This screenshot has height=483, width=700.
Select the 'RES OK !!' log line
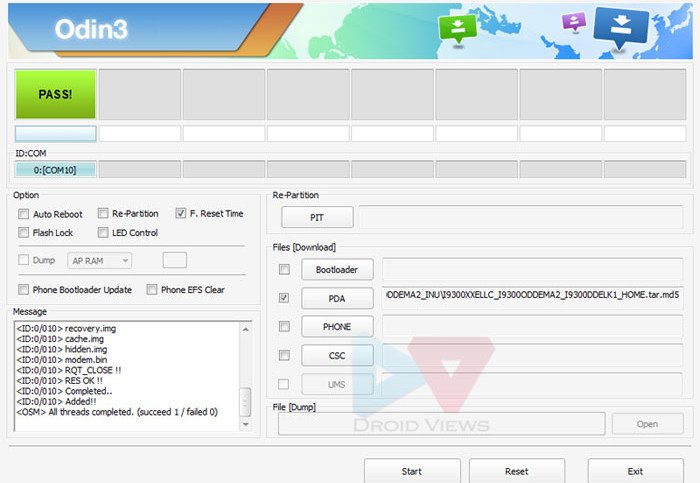pyautogui.click(x=59, y=380)
